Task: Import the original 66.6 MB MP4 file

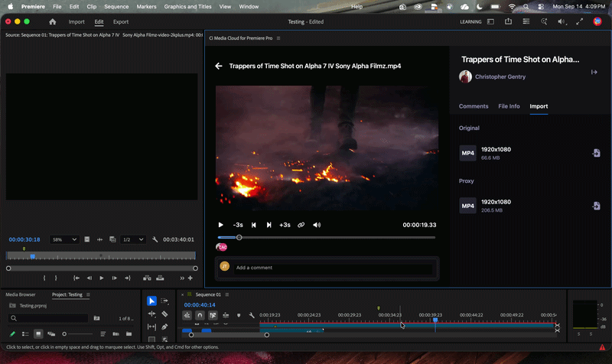Action: click(x=596, y=153)
